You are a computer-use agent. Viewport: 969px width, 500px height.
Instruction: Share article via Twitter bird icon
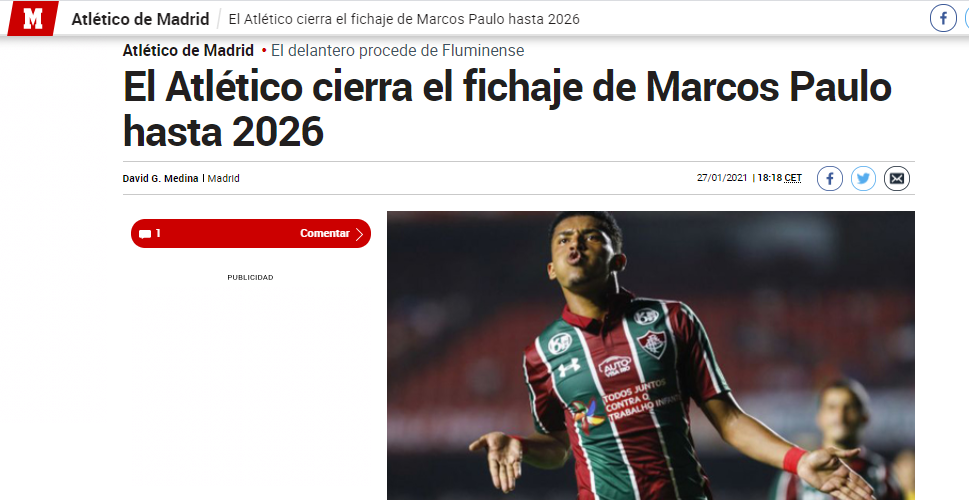tap(863, 179)
